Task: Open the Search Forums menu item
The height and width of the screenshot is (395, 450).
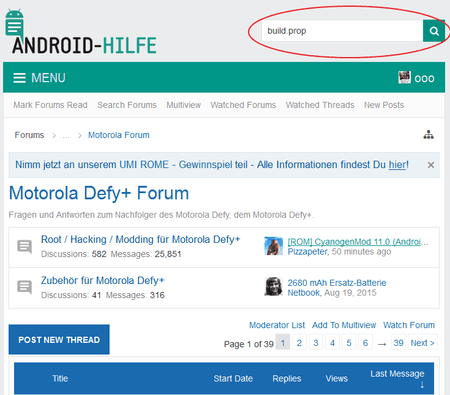Action: click(x=127, y=105)
